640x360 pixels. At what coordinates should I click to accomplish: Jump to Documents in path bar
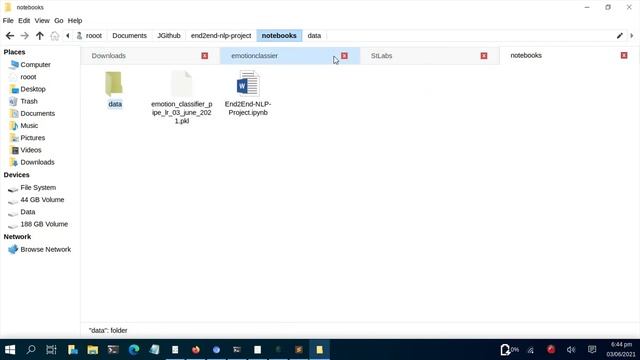(x=129, y=36)
